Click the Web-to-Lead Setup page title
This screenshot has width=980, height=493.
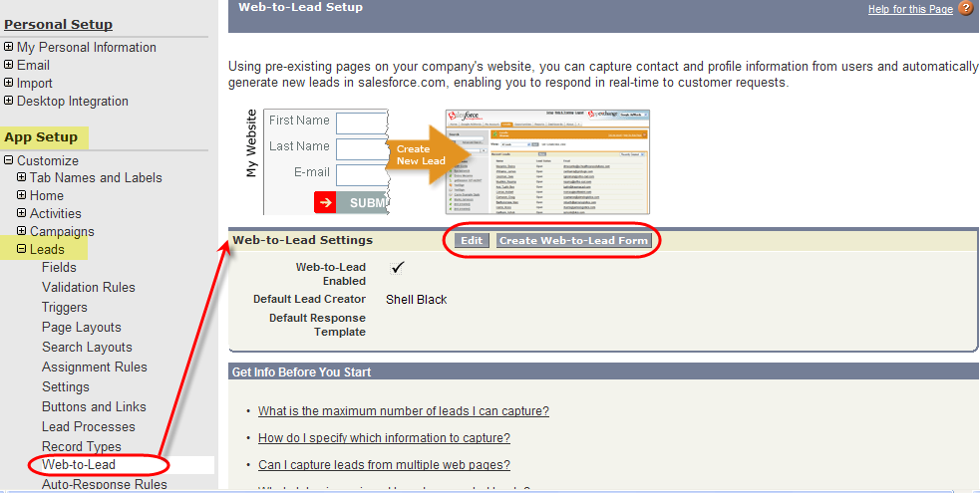(301, 8)
